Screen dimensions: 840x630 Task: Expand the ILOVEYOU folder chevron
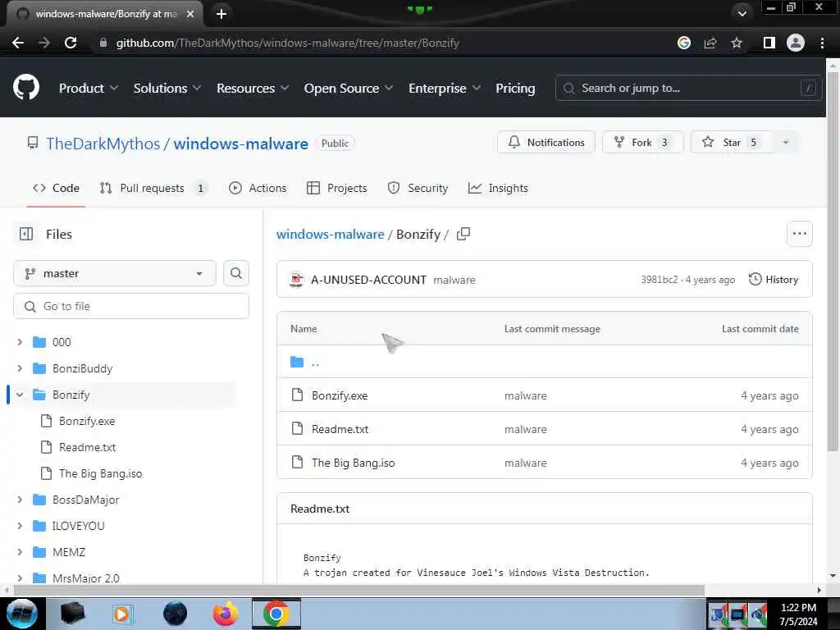(20, 526)
